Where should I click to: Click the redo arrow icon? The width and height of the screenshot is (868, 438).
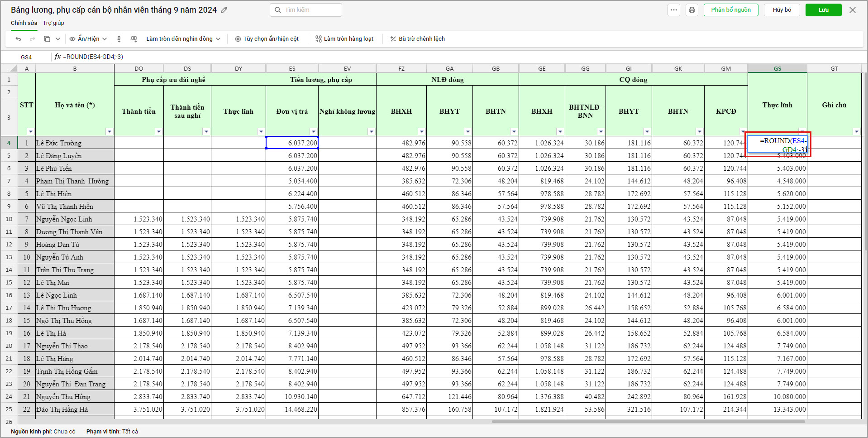(32, 39)
